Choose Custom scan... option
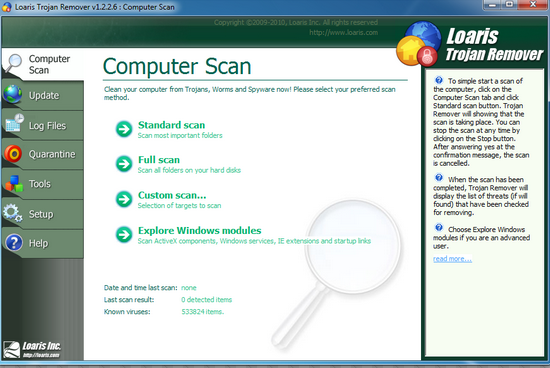 (172, 195)
